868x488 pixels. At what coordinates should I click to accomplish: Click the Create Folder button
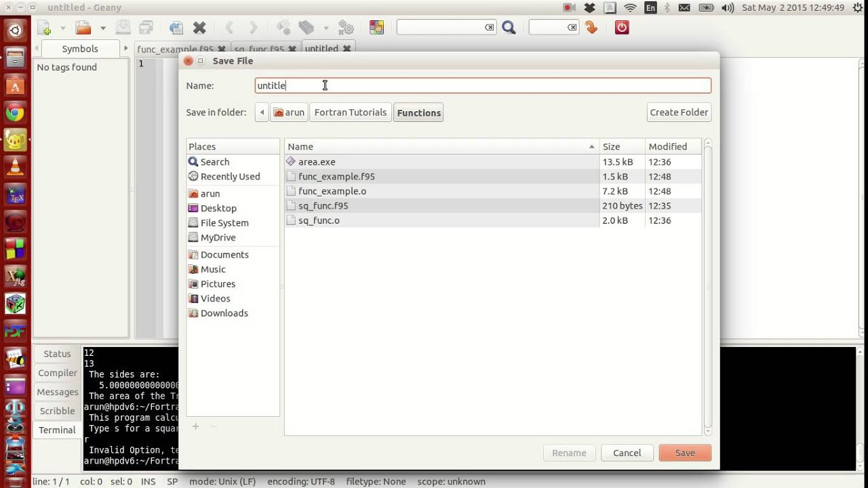click(x=679, y=113)
